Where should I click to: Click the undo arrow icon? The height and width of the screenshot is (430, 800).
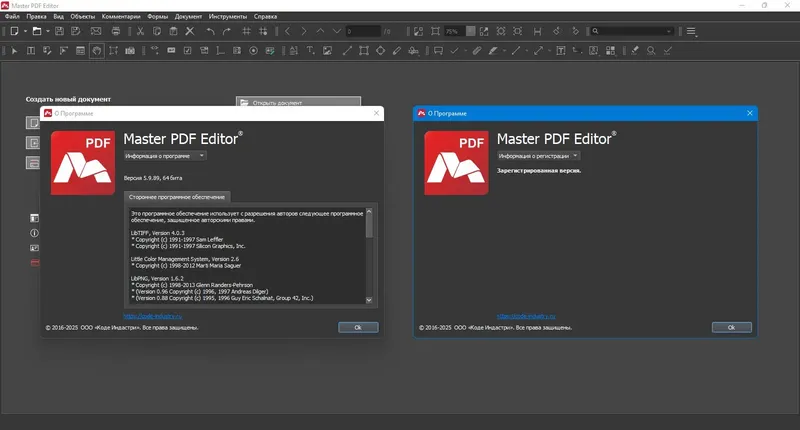pyautogui.click(x=210, y=32)
